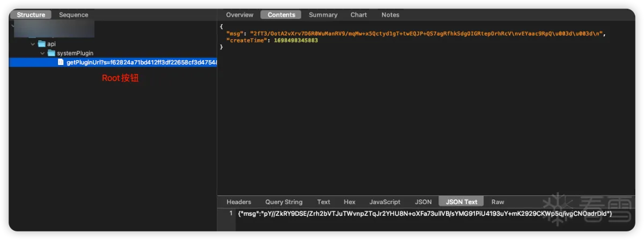Collapse the systemPlugin folder chevron
This screenshot has height=240, width=644.
coord(42,53)
